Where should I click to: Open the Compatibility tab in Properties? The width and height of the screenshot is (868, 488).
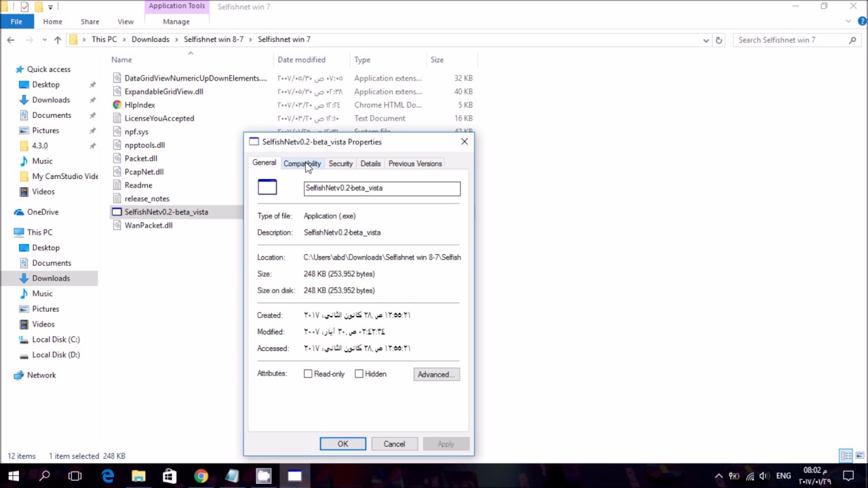[302, 163]
